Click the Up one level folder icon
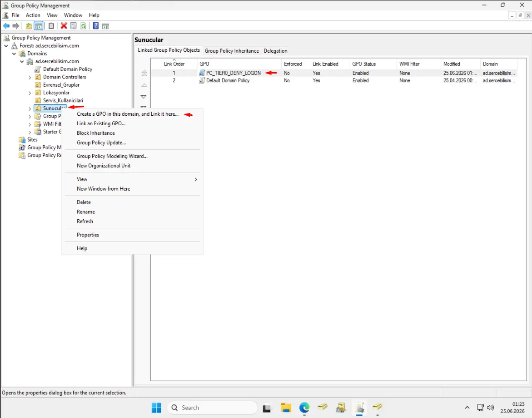This screenshot has width=532, height=418. [29, 26]
